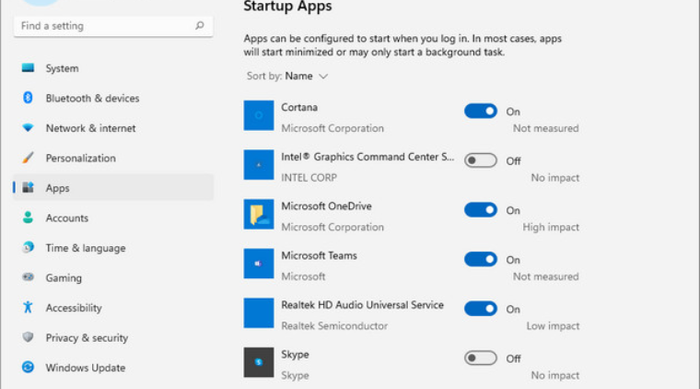Click the Accounts person icon
The height and width of the screenshot is (389, 700).
28,218
